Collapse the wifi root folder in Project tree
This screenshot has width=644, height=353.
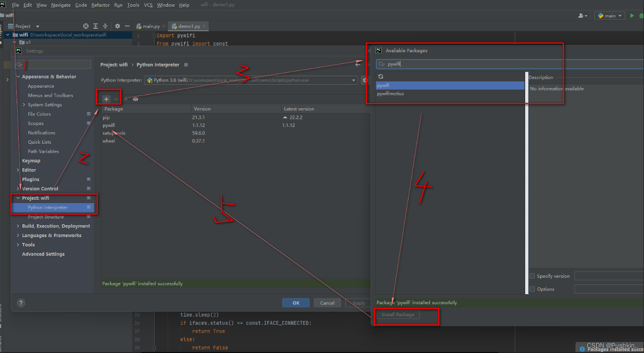tap(8, 34)
